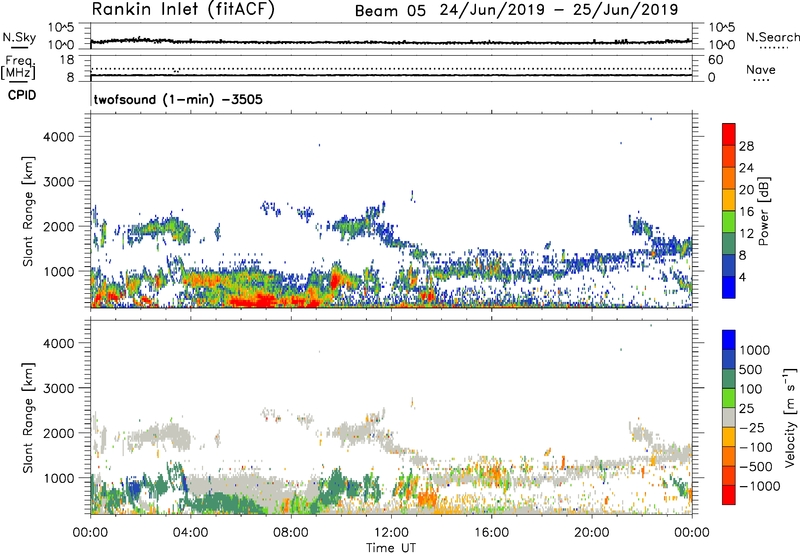Click the "18" tick on frequency axis

click(67, 60)
